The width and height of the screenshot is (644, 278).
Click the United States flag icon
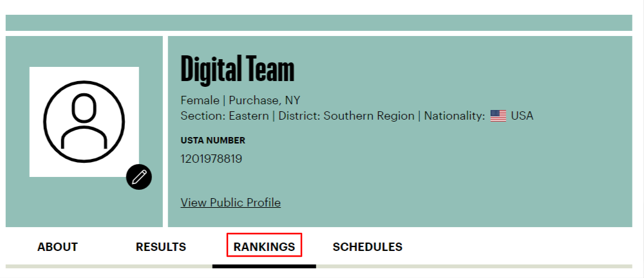[x=498, y=116]
